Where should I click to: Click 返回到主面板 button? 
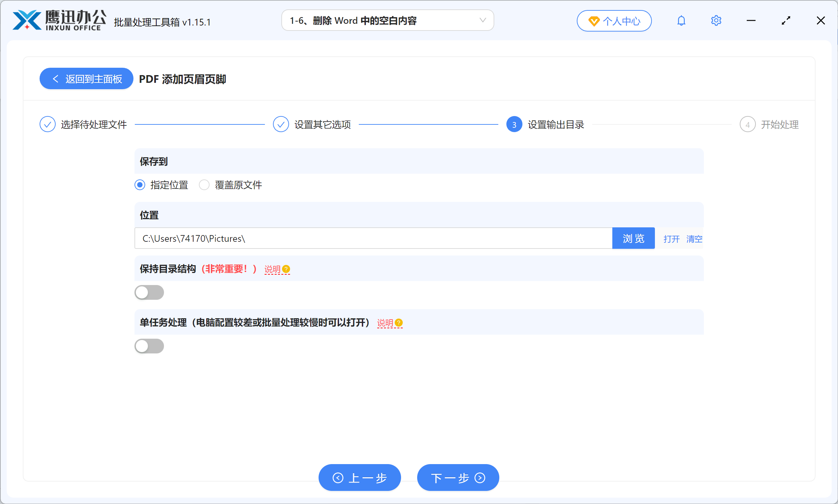pyautogui.click(x=86, y=78)
